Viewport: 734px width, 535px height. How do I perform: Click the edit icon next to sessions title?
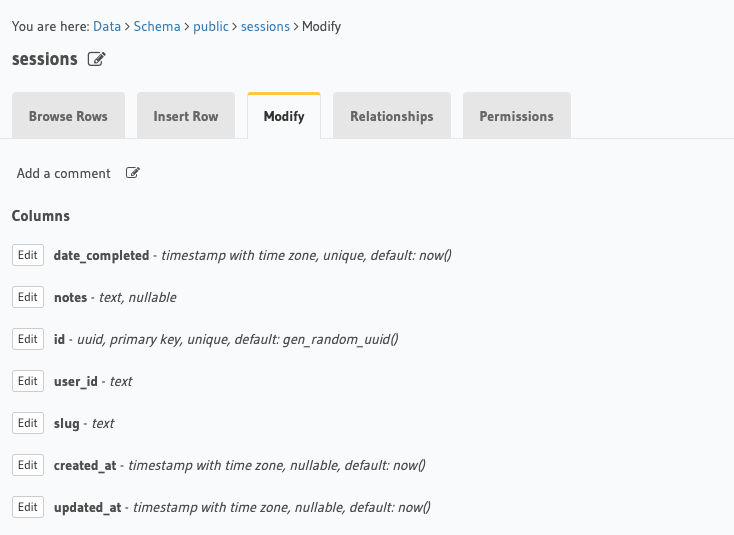[x=96, y=59]
